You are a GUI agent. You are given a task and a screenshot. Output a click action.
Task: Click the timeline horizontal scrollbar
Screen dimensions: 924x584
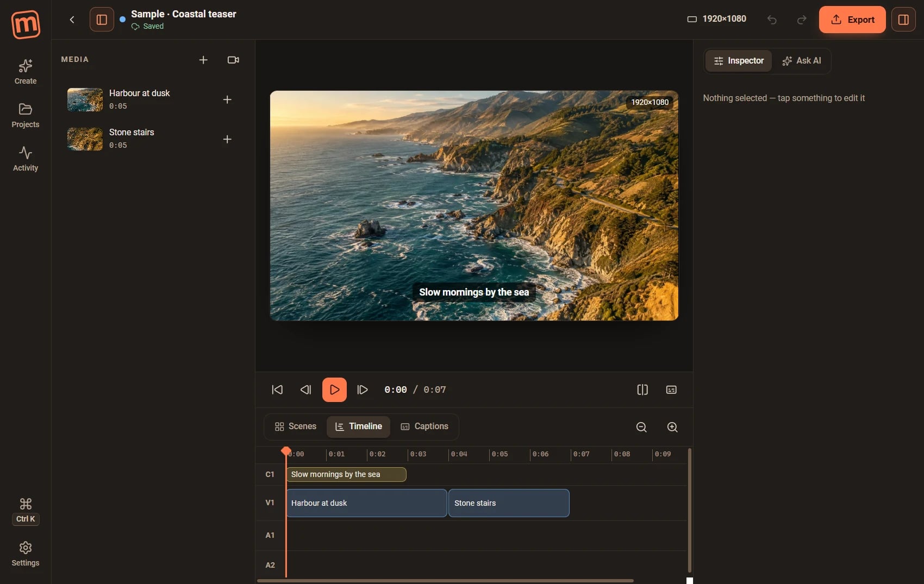click(445, 581)
